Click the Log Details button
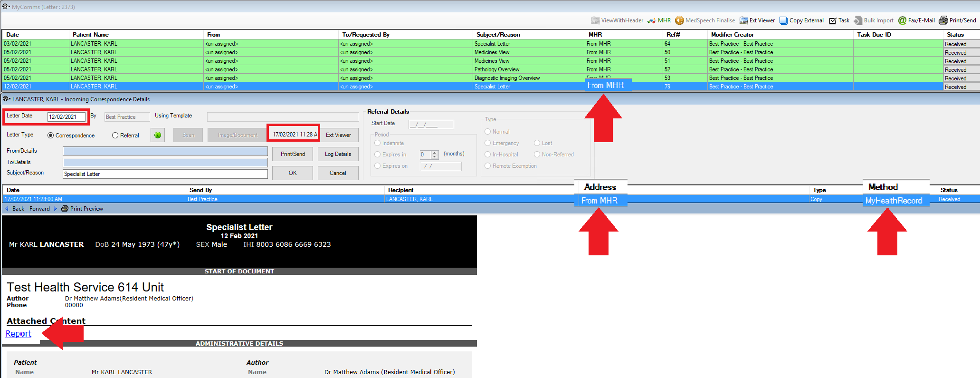 [x=338, y=154]
